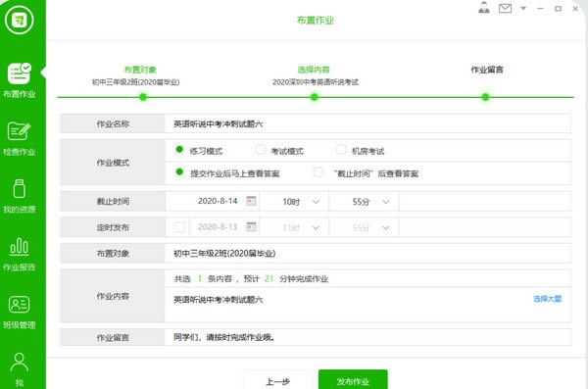Click 初中三年级2班(2020届毕业) under 布置对象 step
The height and width of the screenshot is (389, 588).
136,82
